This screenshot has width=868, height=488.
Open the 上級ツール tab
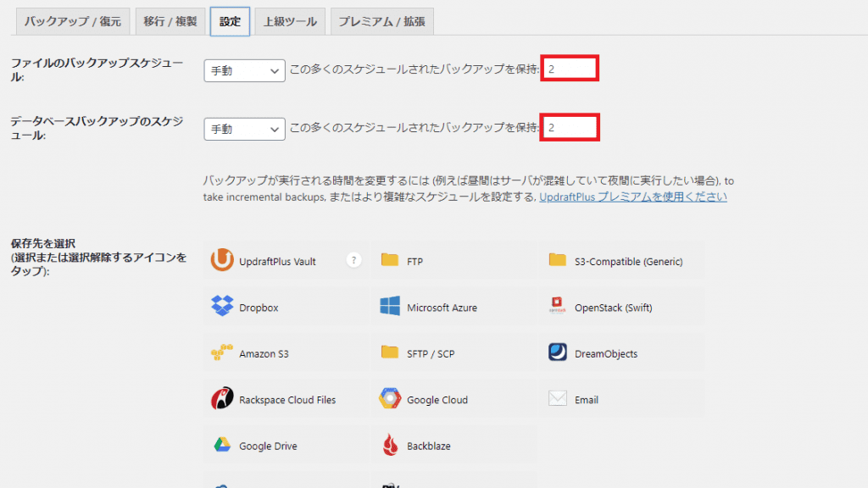290,22
